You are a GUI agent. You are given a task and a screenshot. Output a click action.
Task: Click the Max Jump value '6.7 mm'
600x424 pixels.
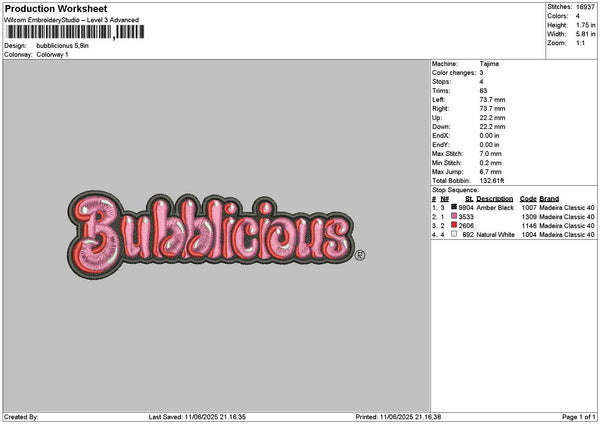coord(491,172)
